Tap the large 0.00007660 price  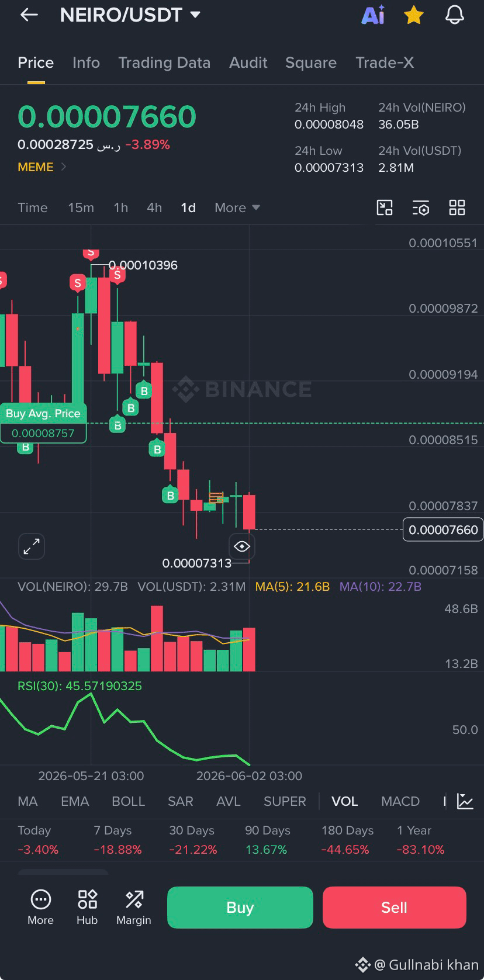(x=107, y=116)
